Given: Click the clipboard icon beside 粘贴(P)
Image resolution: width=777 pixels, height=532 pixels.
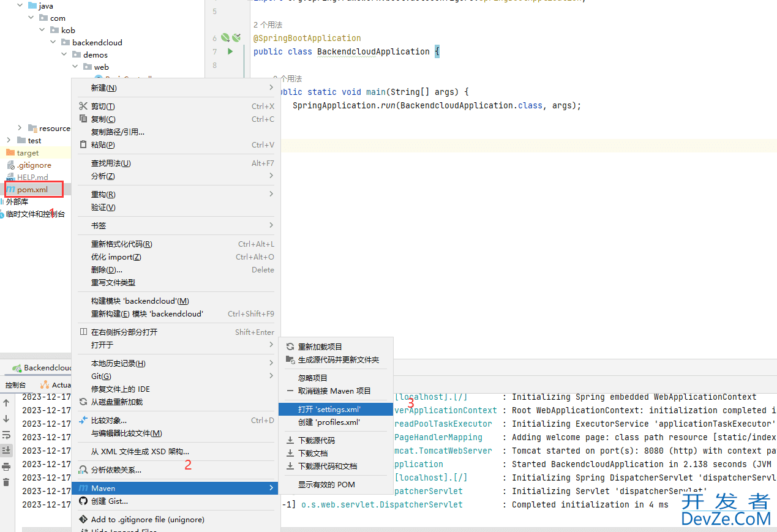Looking at the screenshot, I should (84, 144).
